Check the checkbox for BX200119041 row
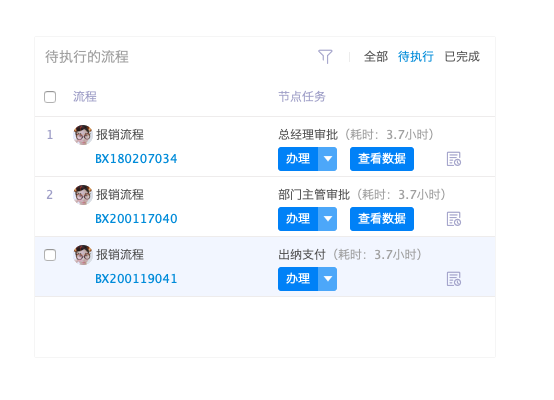 (x=50, y=255)
